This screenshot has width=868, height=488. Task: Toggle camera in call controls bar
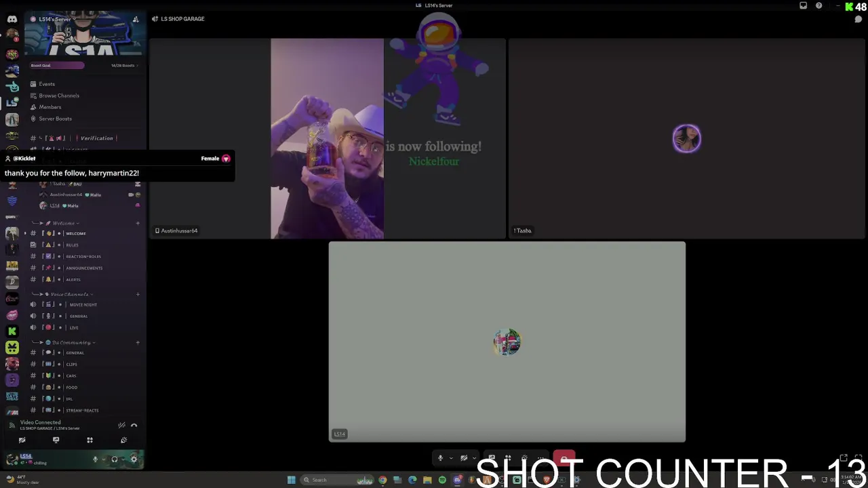(464, 458)
